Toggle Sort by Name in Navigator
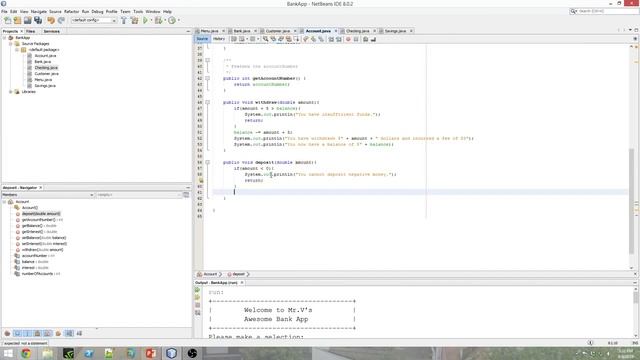The width and height of the screenshot is (640, 360). pyautogui.click(x=69, y=333)
